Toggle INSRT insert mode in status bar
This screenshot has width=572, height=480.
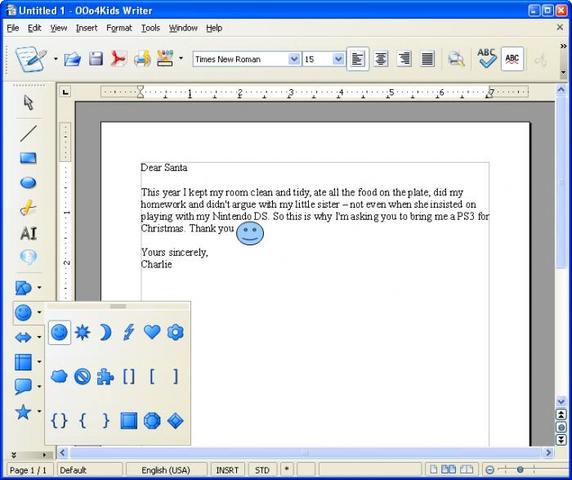tap(227, 470)
